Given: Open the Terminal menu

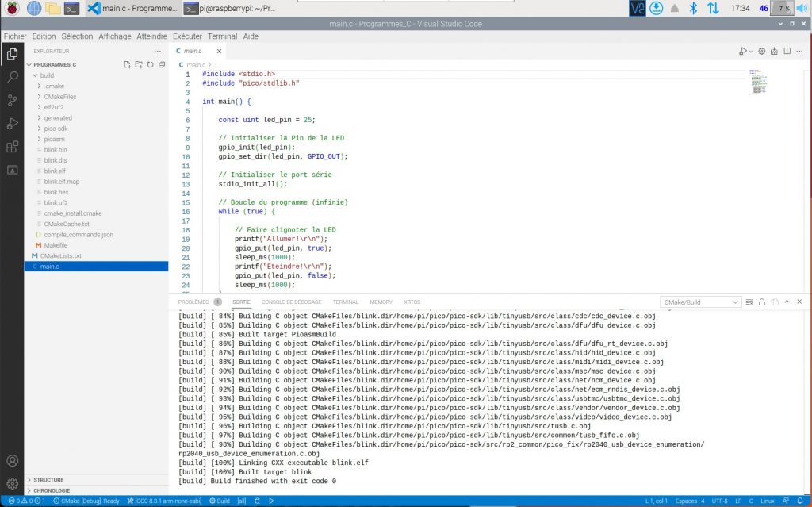Looking at the screenshot, I should pos(222,36).
